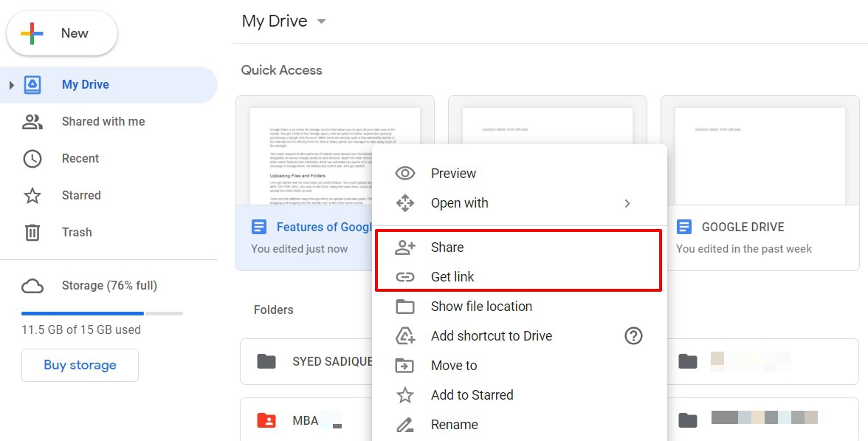Select Share in the context menu
This screenshot has width=868, height=441.
[520, 247]
